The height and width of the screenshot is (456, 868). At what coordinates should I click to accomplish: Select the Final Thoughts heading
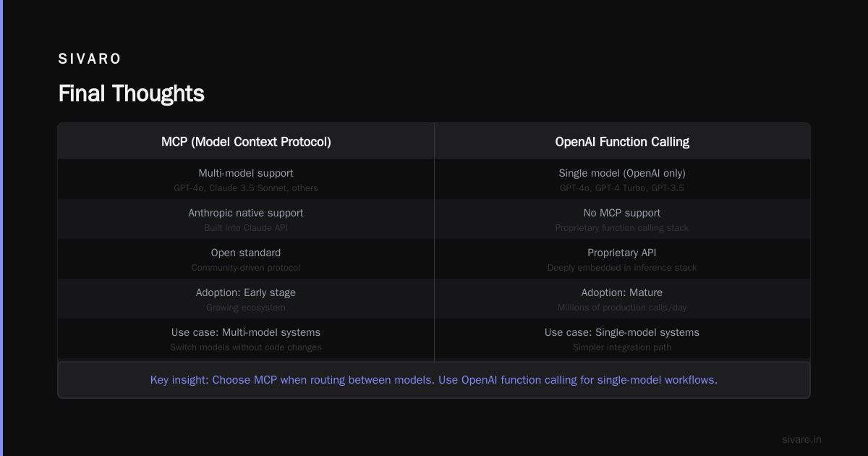tap(131, 94)
